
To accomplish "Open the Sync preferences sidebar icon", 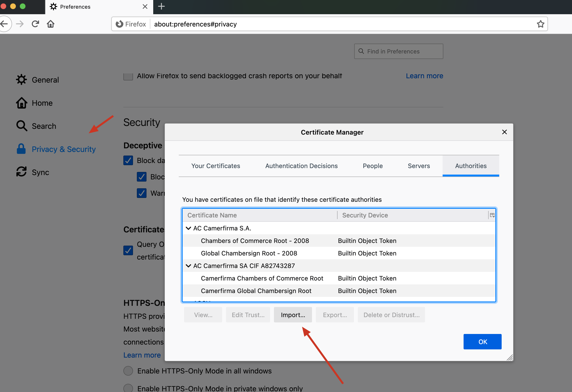I will [x=22, y=172].
